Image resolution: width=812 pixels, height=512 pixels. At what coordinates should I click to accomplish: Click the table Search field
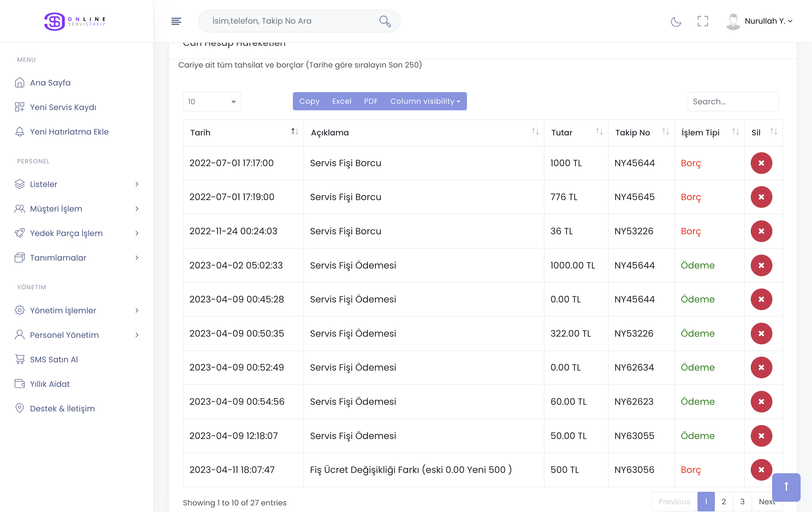coord(733,101)
